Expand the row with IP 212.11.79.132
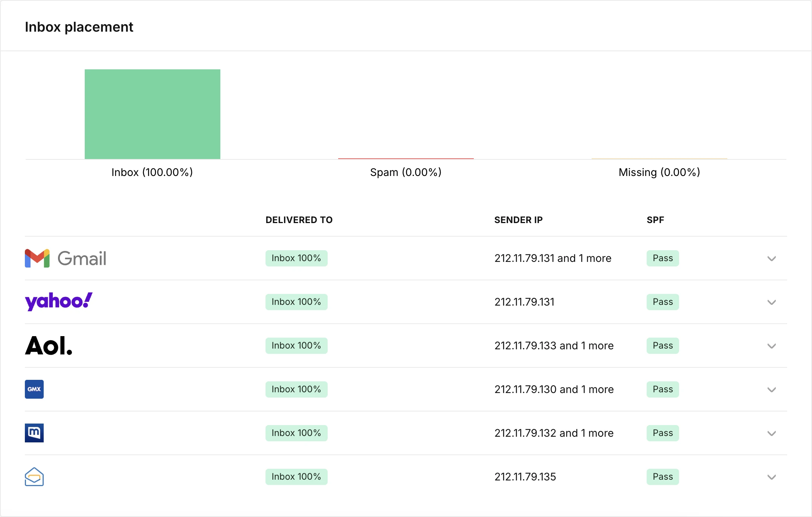Screen dimensions: 812x517 pyautogui.click(x=771, y=433)
